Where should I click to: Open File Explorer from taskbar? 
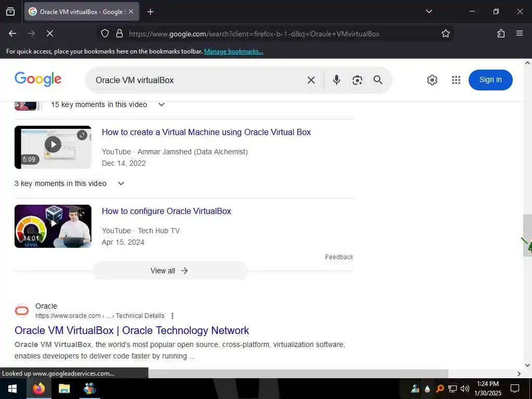tap(64, 389)
